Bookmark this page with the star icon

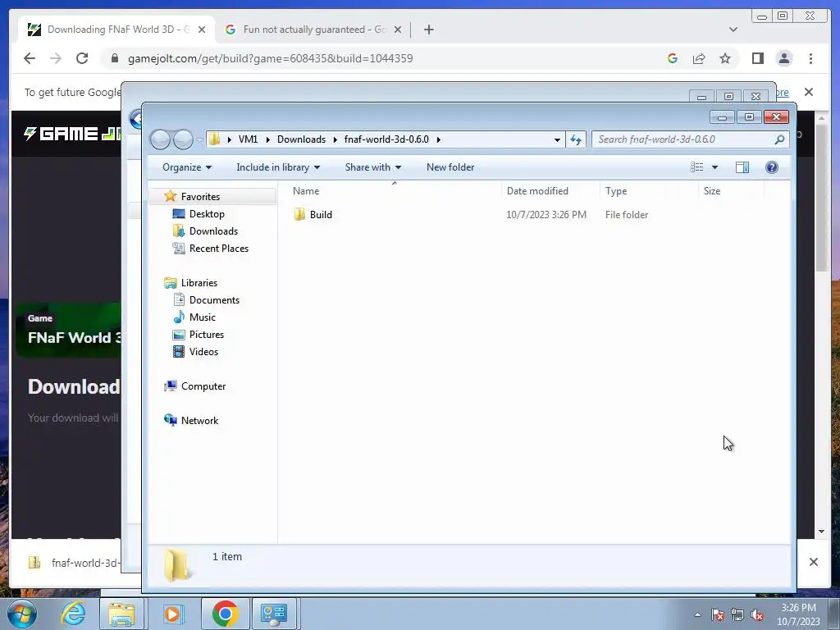[725, 58]
